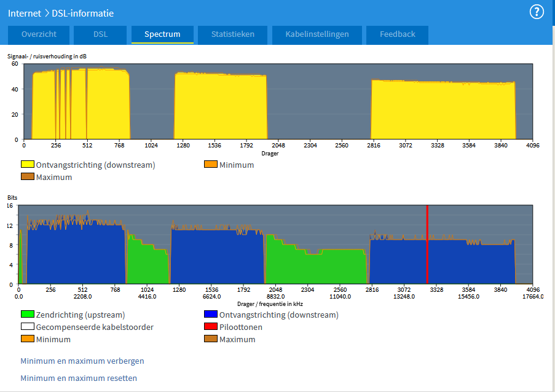Go to the Statistieken tab
The height and width of the screenshot is (392, 555).
coord(232,34)
